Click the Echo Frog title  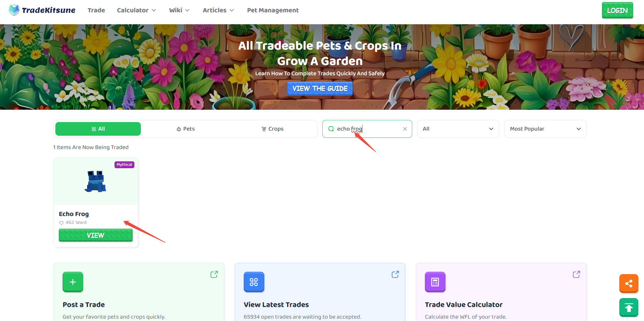74,214
